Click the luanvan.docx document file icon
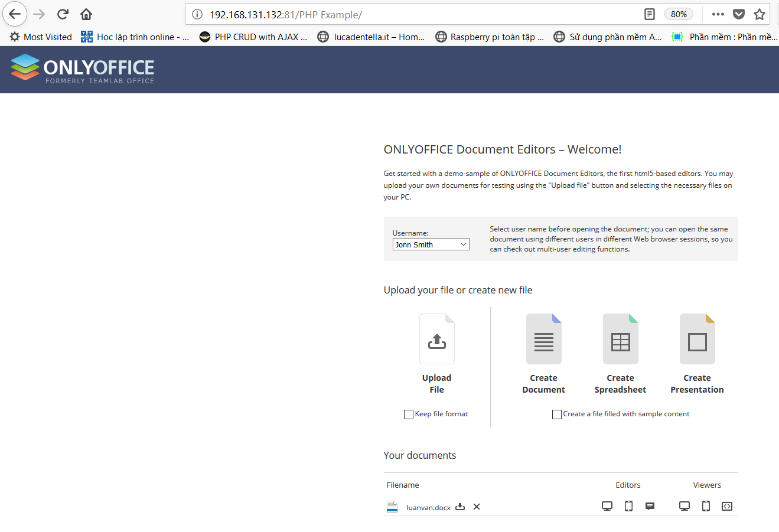779x532 pixels. tap(392, 507)
